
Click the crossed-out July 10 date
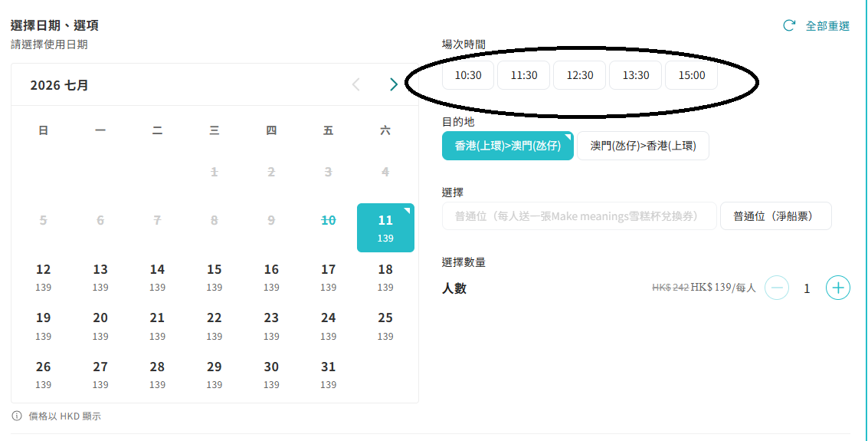tap(328, 221)
